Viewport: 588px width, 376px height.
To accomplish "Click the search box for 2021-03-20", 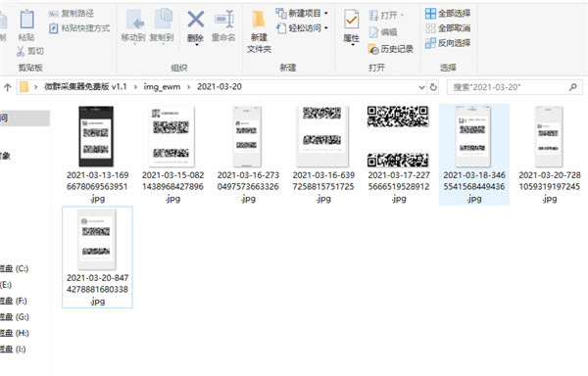I will tap(514, 87).
